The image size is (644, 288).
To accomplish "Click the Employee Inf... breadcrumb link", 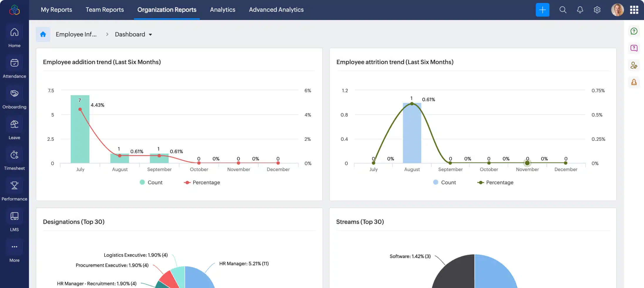I will (x=76, y=34).
